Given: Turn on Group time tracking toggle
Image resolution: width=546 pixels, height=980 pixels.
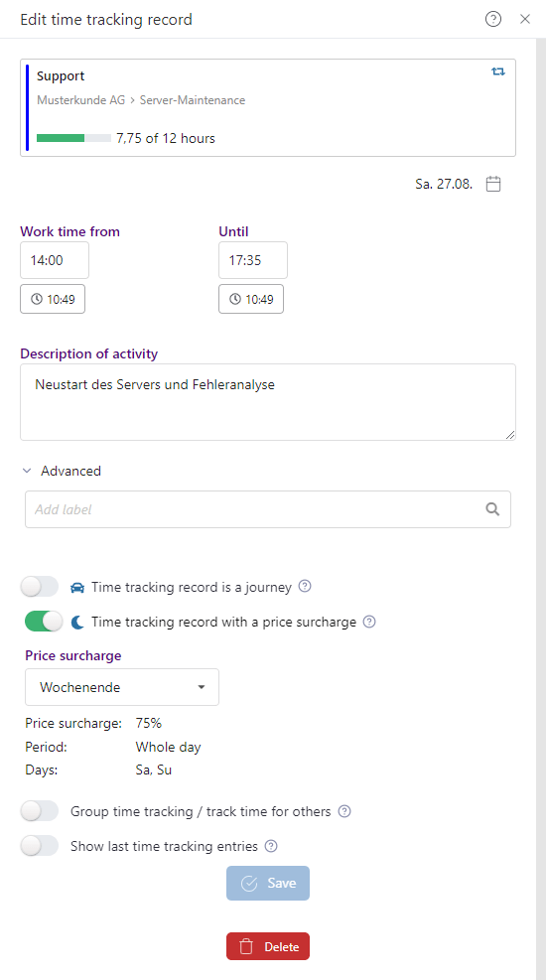Looking at the screenshot, I should (40, 811).
